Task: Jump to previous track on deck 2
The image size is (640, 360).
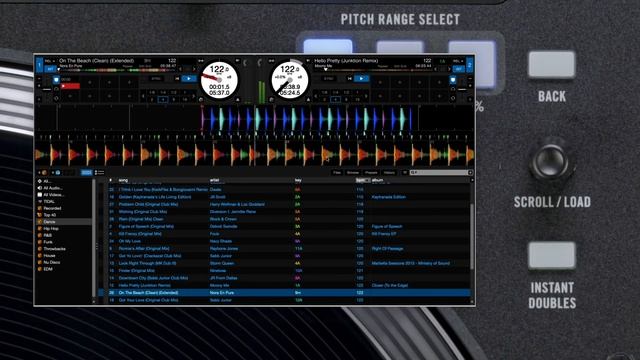Action: [350, 78]
